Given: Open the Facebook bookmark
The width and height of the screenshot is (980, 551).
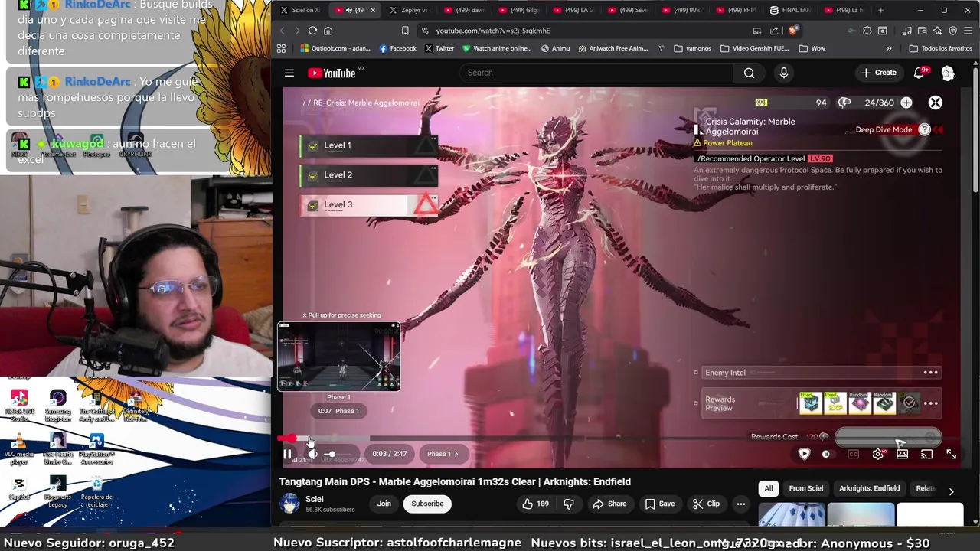Looking at the screenshot, I should click(x=398, y=48).
